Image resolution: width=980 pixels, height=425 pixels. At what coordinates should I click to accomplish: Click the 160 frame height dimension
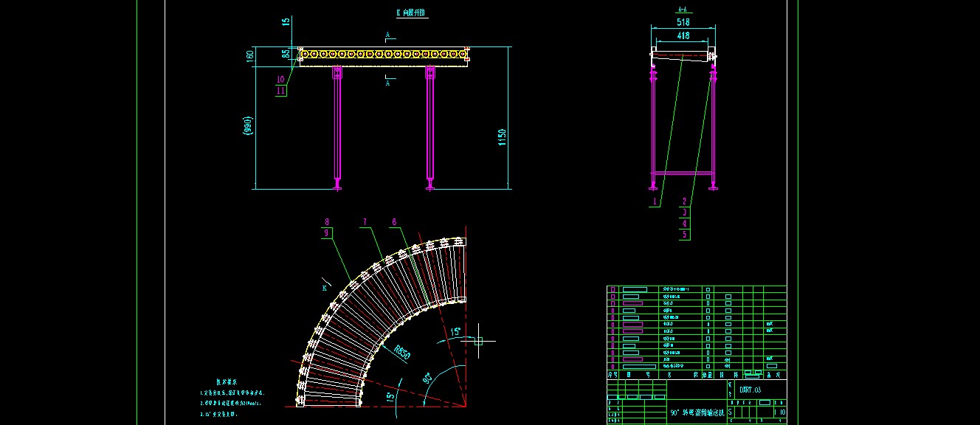tap(249, 55)
